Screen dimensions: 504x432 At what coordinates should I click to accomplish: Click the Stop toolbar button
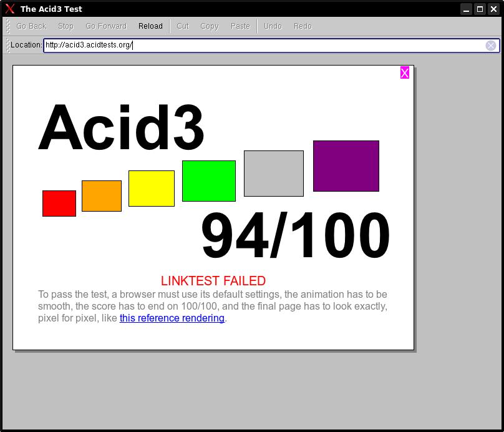click(x=66, y=26)
